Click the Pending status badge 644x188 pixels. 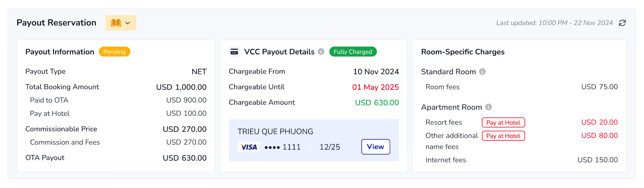[x=114, y=52]
